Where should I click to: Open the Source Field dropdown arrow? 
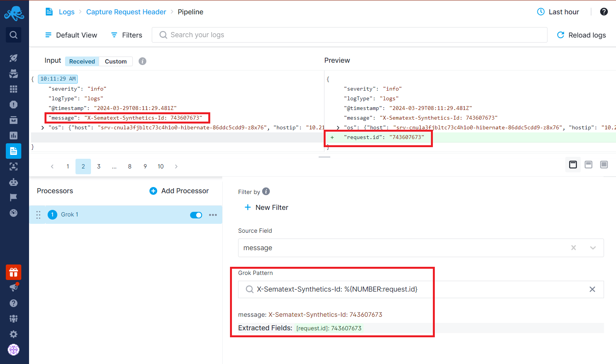click(593, 248)
